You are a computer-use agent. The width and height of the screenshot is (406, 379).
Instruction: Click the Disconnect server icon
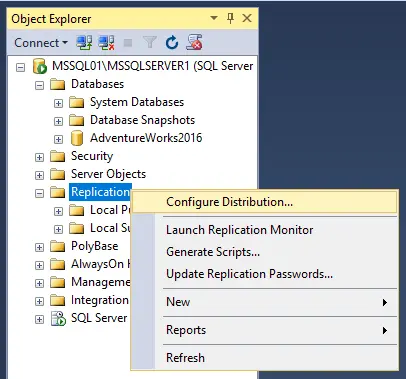pyautogui.click(x=106, y=43)
